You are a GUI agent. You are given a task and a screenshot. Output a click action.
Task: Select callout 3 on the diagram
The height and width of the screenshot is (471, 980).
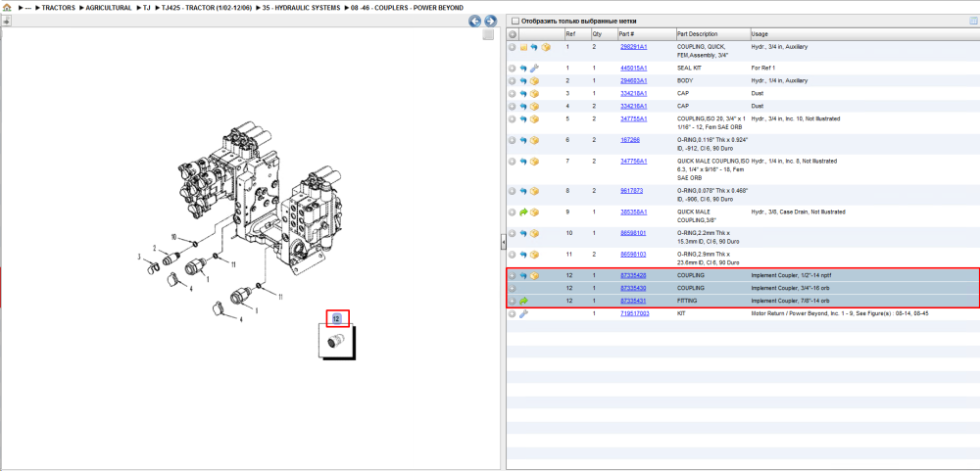[x=139, y=257]
